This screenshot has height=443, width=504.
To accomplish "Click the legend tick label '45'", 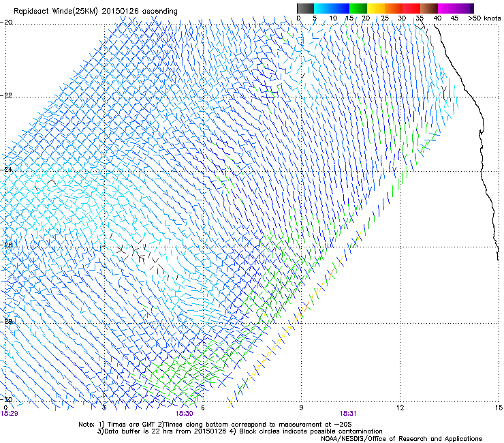I will [454, 18].
